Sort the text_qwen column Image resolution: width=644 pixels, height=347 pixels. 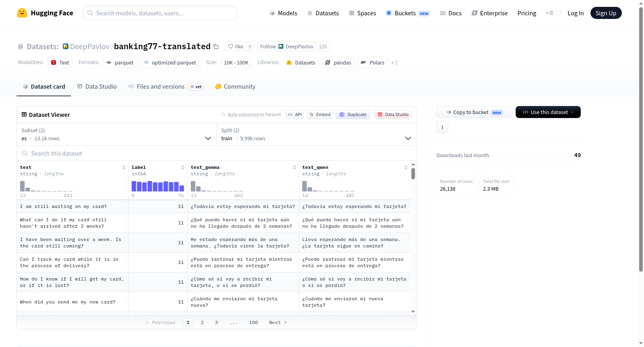(x=406, y=167)
